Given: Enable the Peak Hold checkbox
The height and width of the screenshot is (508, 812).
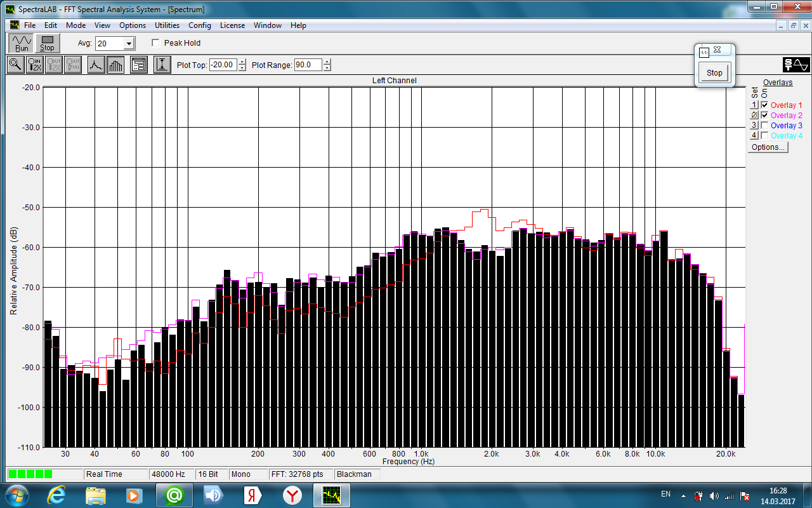Looking at the screenshot, I should click(x=156, y=43).
